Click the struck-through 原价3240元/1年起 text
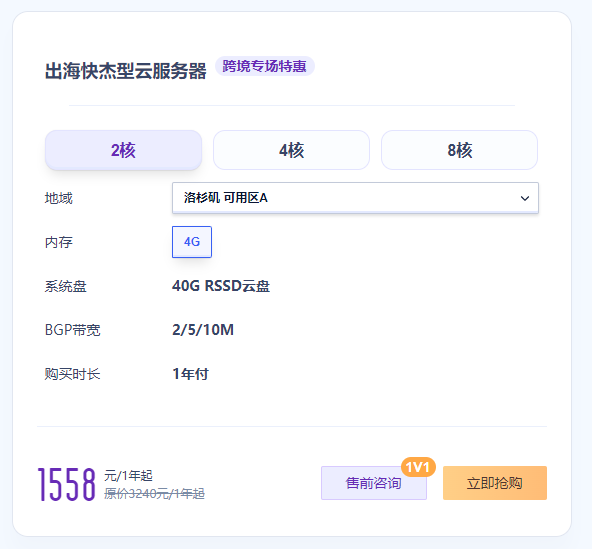Viewport: 592px width, 549px height. coord(154,493)
